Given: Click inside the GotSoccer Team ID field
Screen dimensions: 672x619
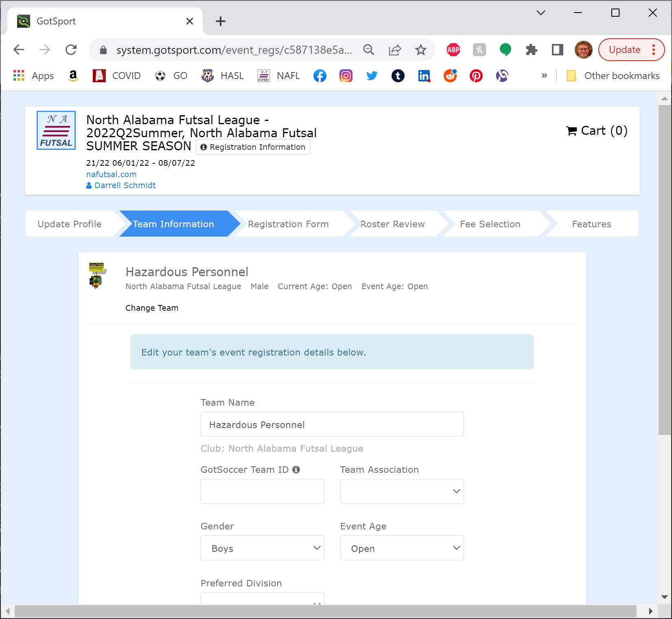Looking at the screenshot, I should [x=262, y=491].
